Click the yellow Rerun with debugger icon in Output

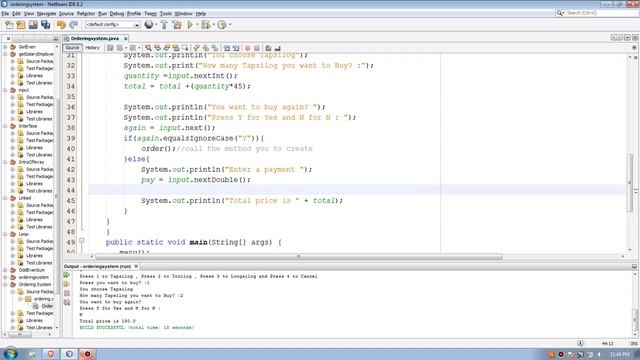coord(67,284)
